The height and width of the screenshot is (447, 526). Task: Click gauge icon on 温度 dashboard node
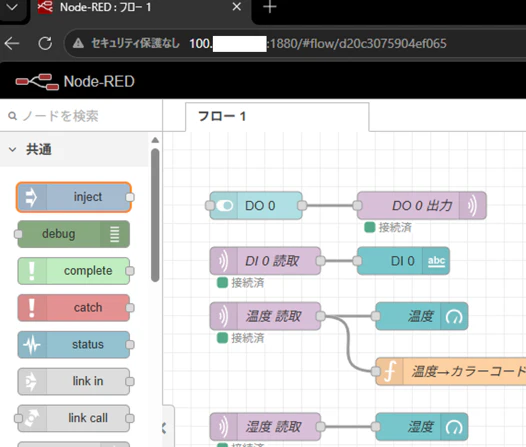(x=454, y=316)
